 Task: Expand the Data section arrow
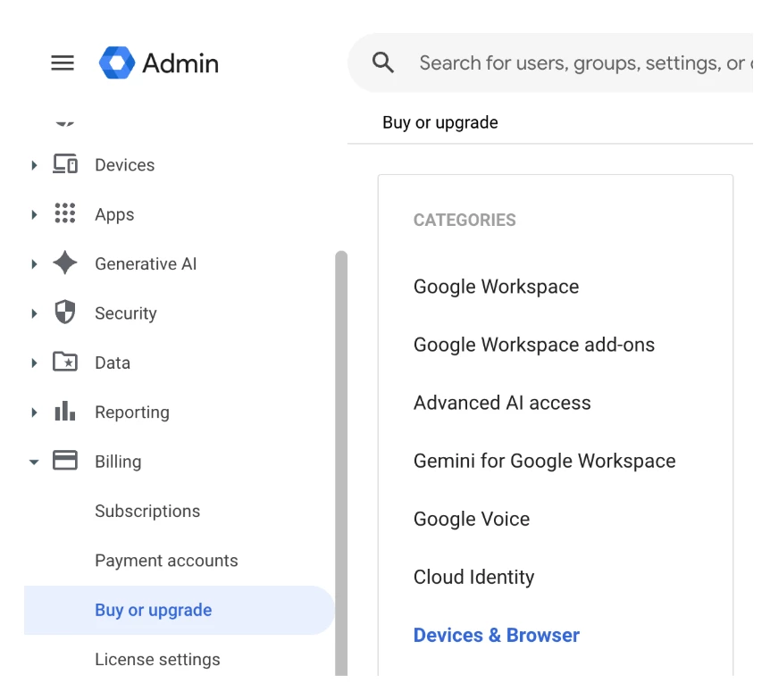point(34,362)
